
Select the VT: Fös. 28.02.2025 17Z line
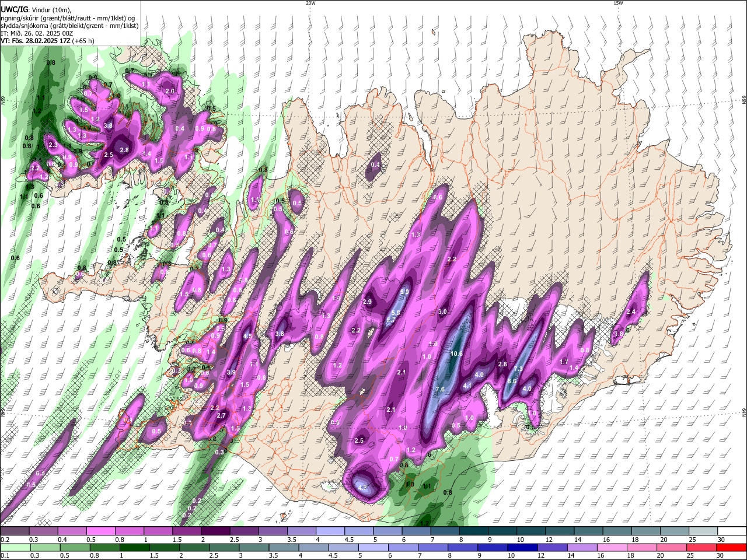(x=47, y=41)
